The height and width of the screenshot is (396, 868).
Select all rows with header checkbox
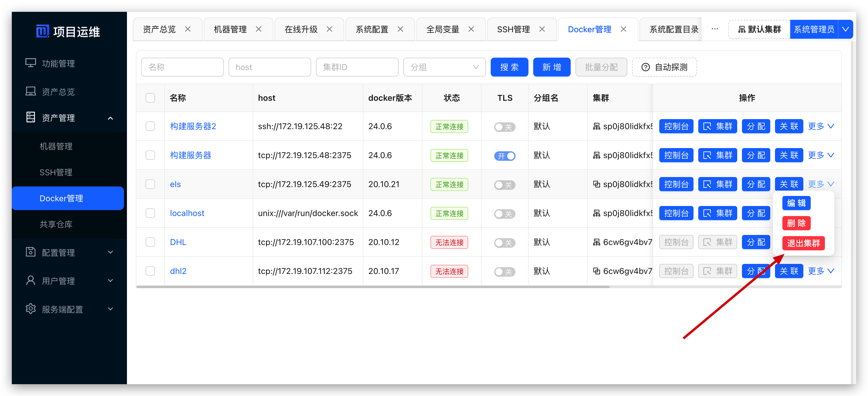[x=150, y=98]
